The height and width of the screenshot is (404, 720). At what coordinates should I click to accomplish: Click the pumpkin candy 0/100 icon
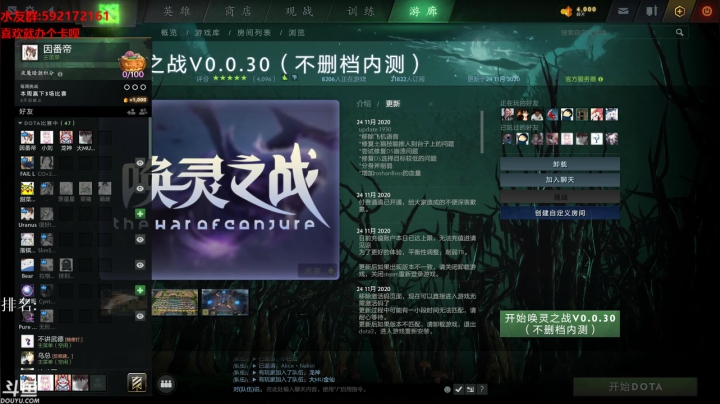coord(132,63)
